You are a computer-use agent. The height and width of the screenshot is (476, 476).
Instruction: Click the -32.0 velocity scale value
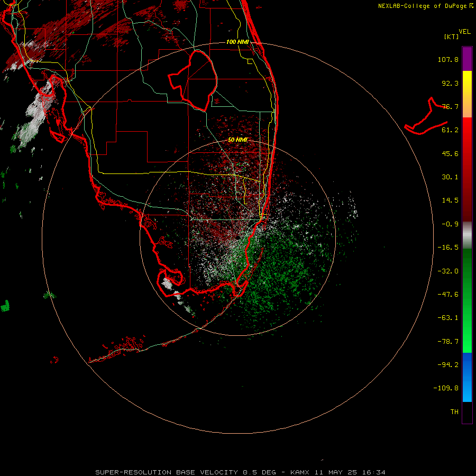tap(448, 271)
